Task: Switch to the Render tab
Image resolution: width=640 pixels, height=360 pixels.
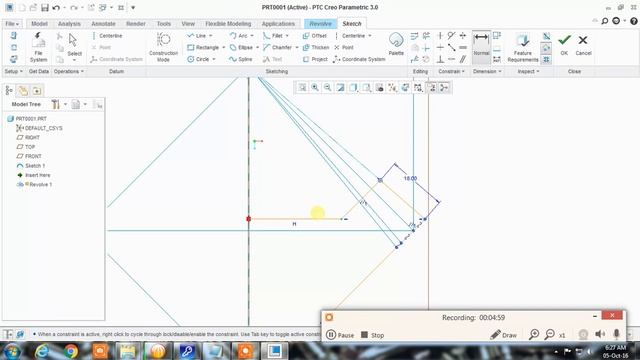Action: coord(136,24)
